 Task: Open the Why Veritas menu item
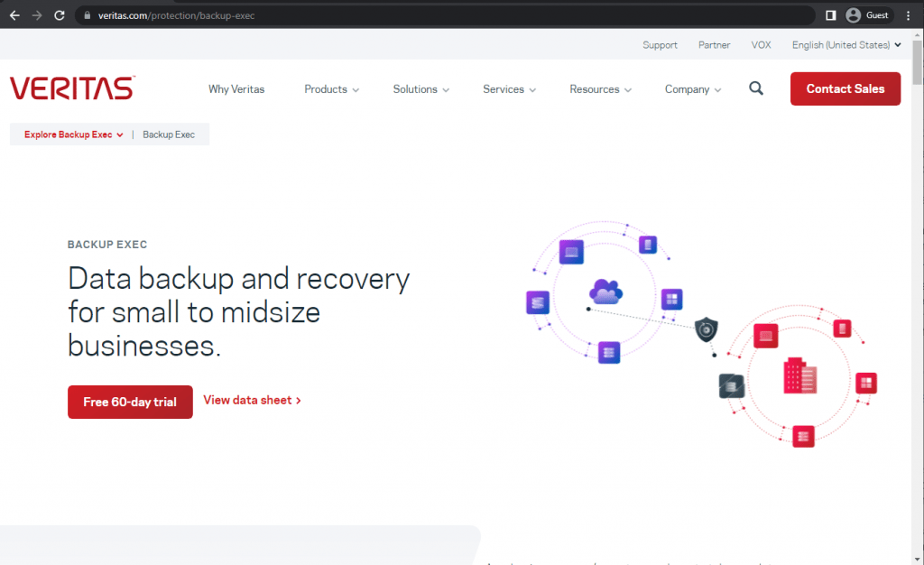(236, 89)
